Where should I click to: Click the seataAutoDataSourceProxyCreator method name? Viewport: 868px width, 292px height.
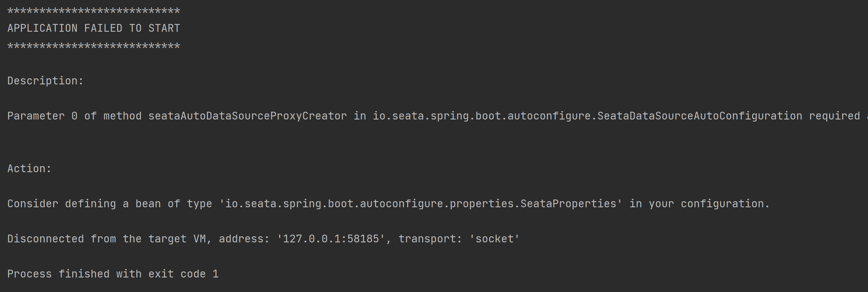coord(247,116)
